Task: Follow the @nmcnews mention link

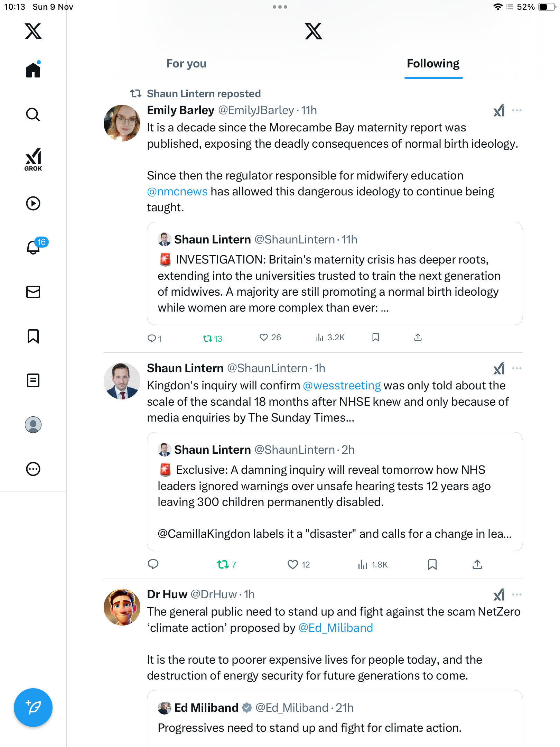Action: pos(177,191)
